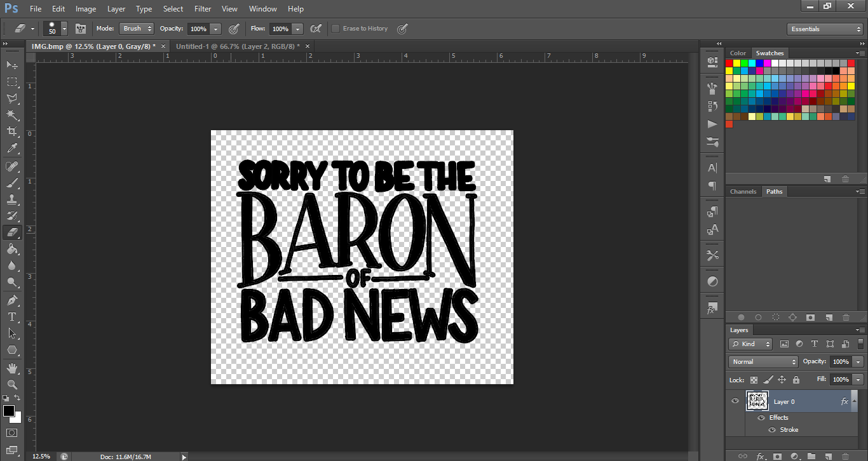Select the Path Selection tool
Image resolution: width=868 pixels, height=461 pixels.
(12, 333)
